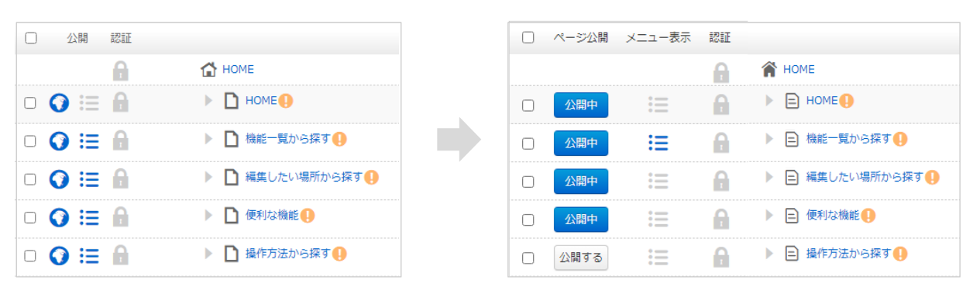Screen dimensions: 980x301
Task: Toggle blue menu display icon in right 機能一覧から探す row
Action: (658, 143)
